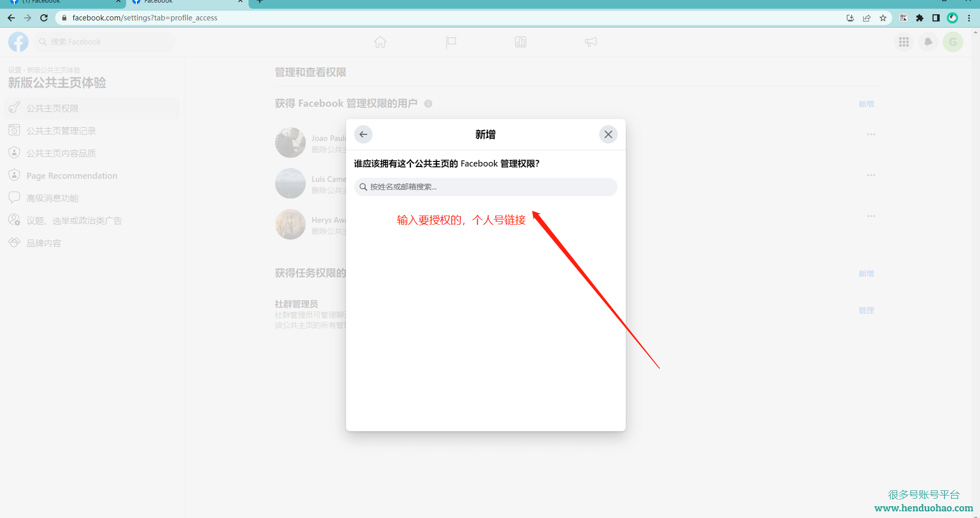Open the notifications bell
980x518 pixels.
coord(928,42)
